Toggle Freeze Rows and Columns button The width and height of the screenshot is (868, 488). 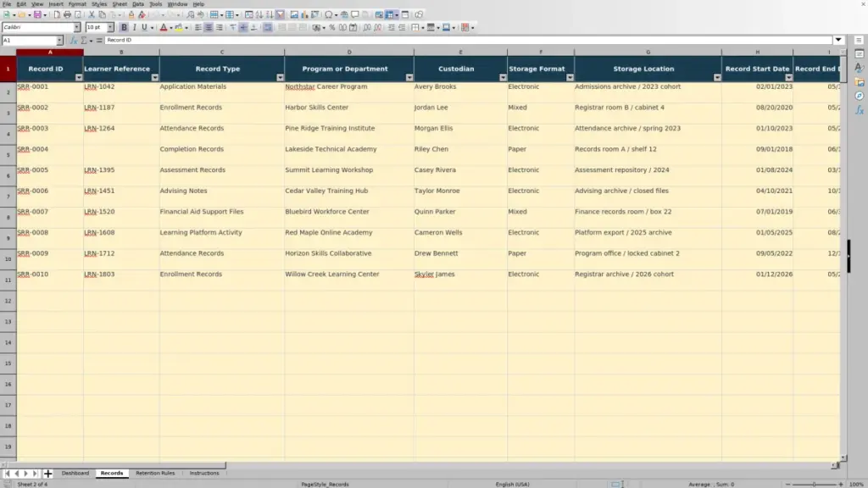click(389, 14)
